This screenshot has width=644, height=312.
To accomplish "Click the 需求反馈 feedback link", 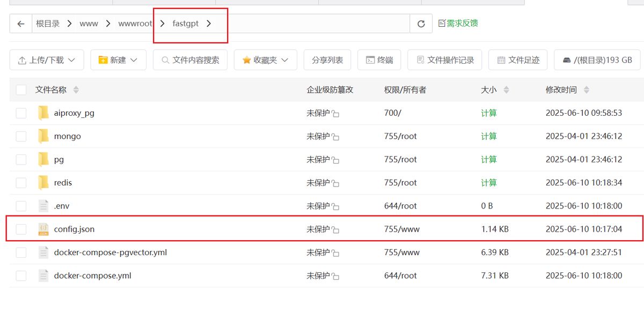I will [x=458, y=23].
